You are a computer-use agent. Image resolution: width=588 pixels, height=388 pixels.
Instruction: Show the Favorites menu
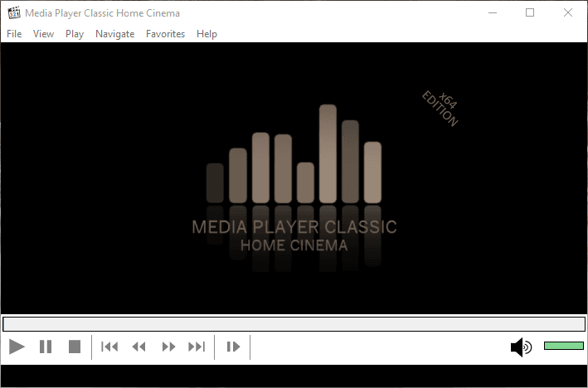point(165,34)
